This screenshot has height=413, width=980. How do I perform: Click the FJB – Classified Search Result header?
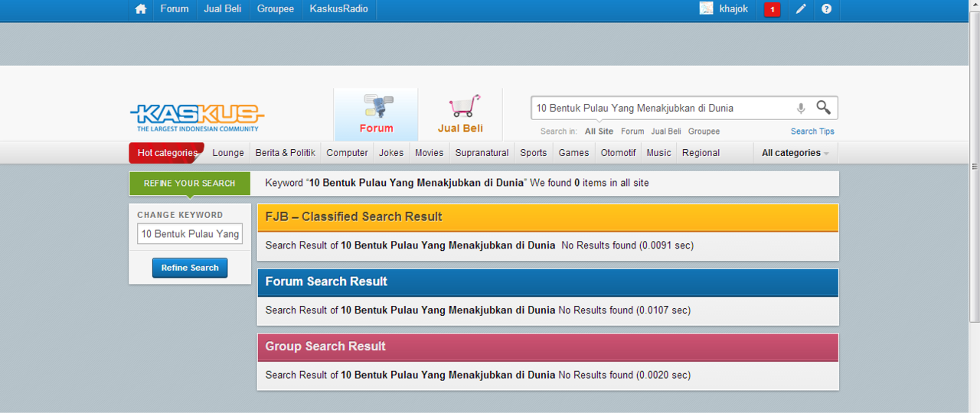(547, 217)
